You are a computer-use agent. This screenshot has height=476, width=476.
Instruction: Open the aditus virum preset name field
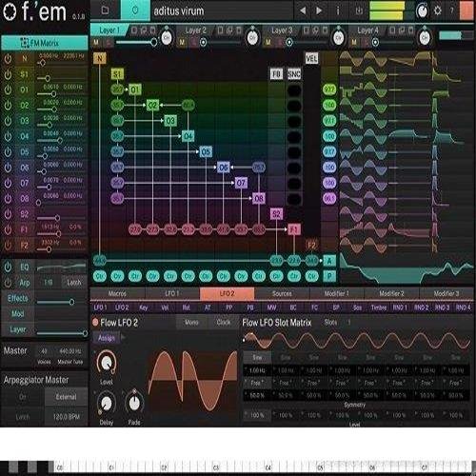pyautogui.click(x=222, y=11)
